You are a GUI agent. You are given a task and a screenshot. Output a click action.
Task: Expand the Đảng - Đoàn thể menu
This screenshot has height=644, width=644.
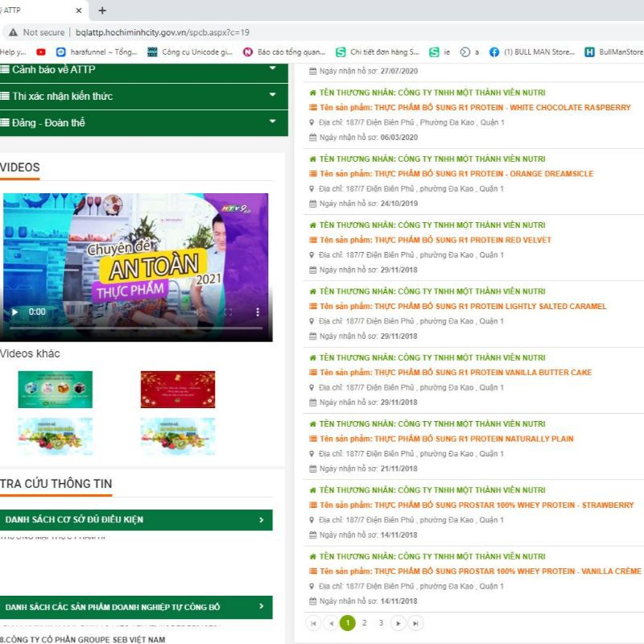(272, 122)
